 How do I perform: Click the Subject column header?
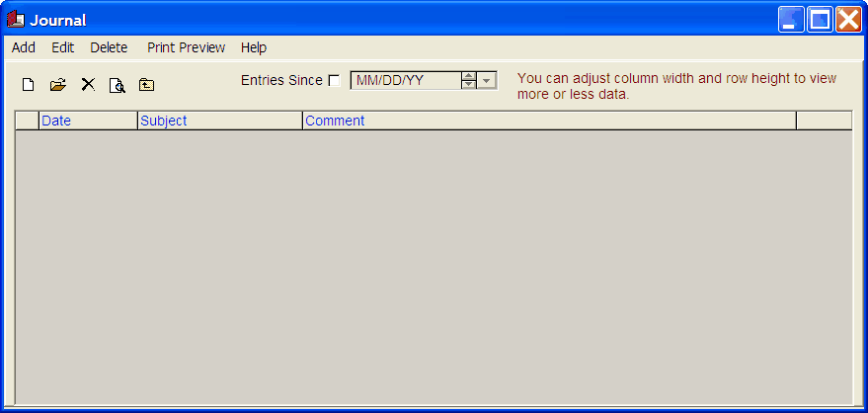click(220, 121)
